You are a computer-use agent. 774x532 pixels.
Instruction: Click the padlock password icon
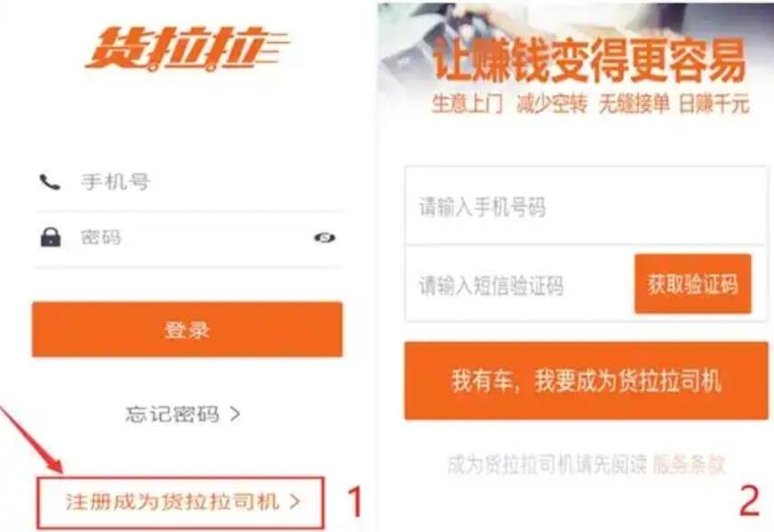tap(51, 238)
